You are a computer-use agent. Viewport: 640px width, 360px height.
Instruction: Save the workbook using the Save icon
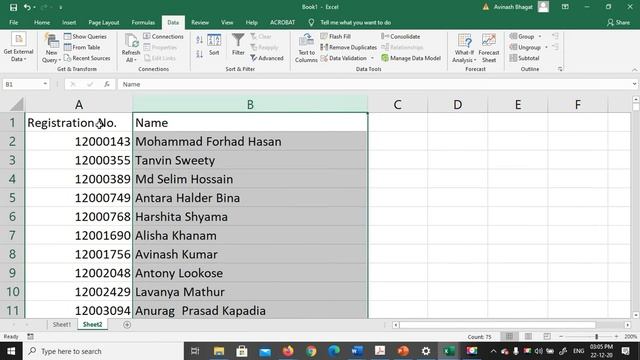[13, 7]
